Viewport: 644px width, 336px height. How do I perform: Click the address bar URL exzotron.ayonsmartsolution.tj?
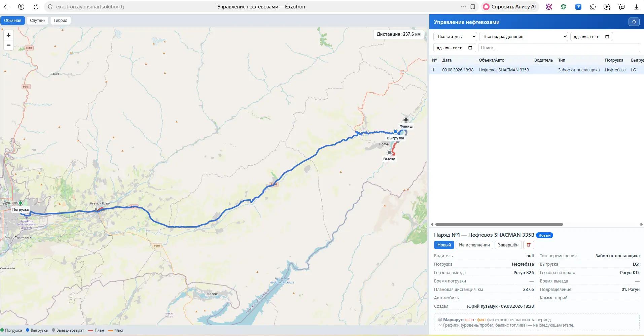coord(90,7)
